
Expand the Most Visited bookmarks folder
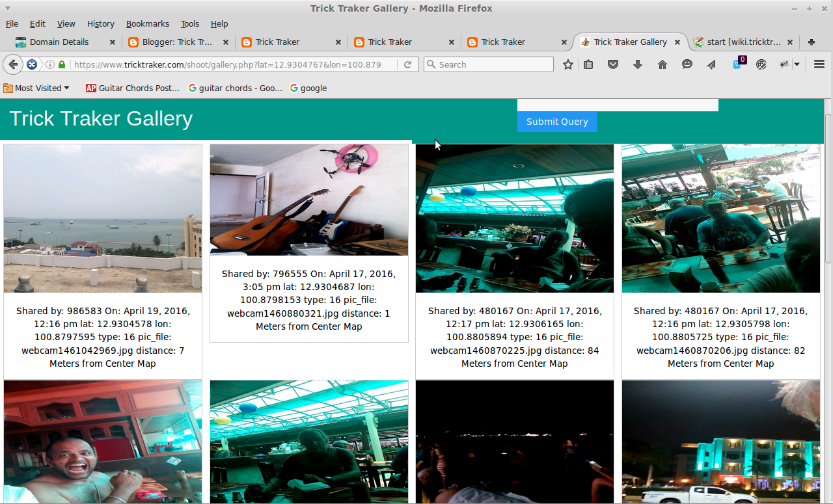36,88
